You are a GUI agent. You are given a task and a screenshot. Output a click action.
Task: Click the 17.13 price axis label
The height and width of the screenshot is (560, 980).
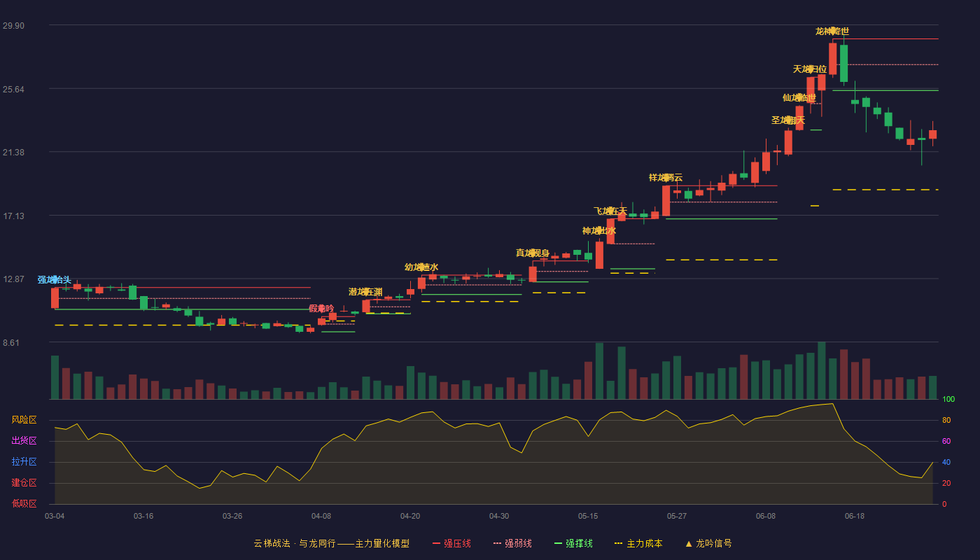13,216
